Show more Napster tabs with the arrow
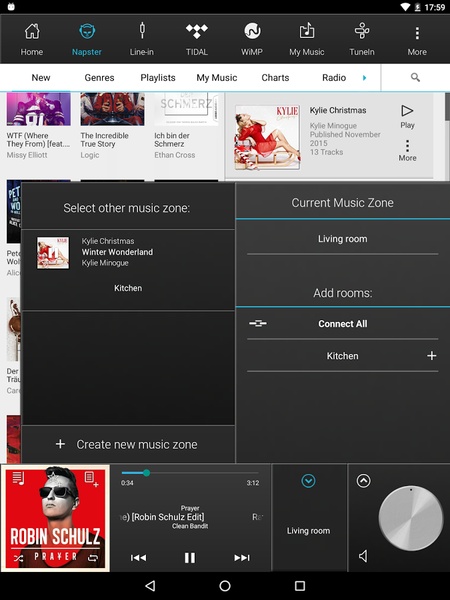The width and height of the screenshot is (450, 600). click(x=364, y=78)
